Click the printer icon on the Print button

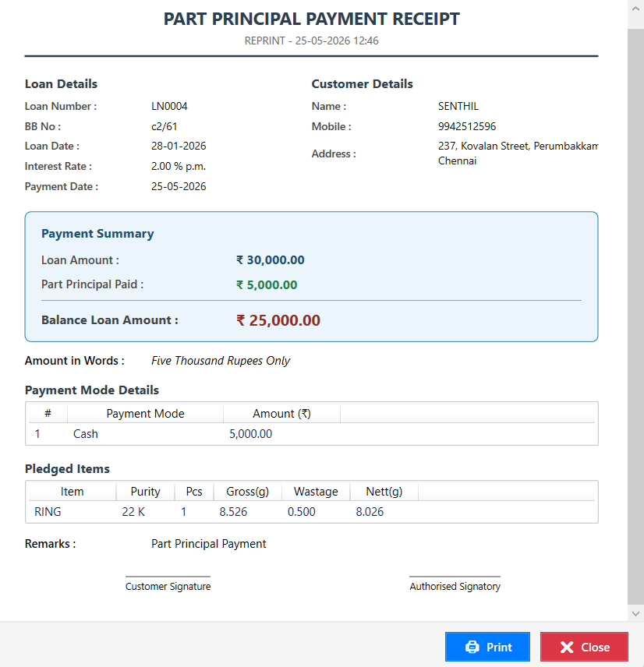472,647
